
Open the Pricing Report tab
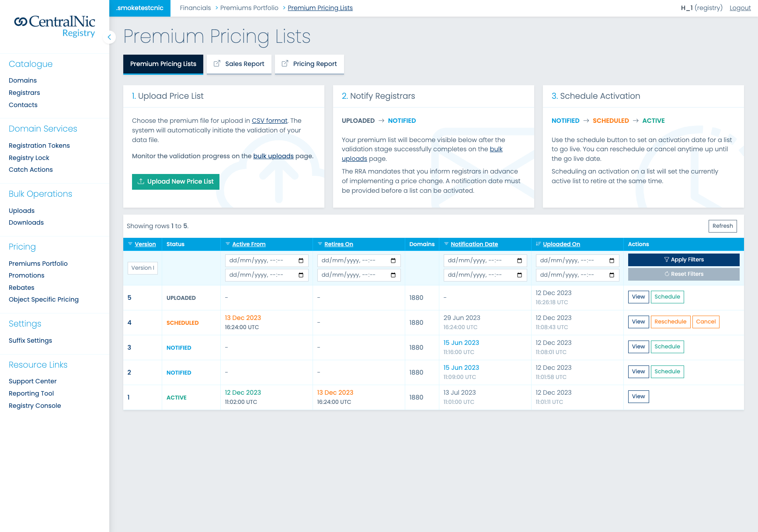[x=309, y=64]
